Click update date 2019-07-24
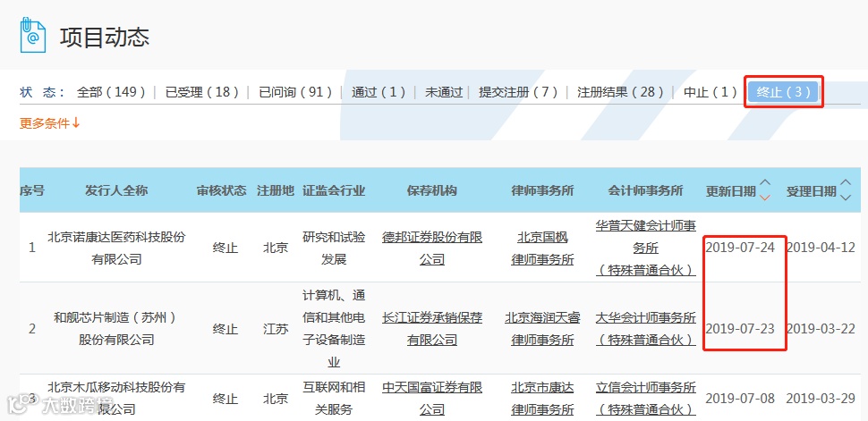868x421 pixels. click(x=740, y=248)
